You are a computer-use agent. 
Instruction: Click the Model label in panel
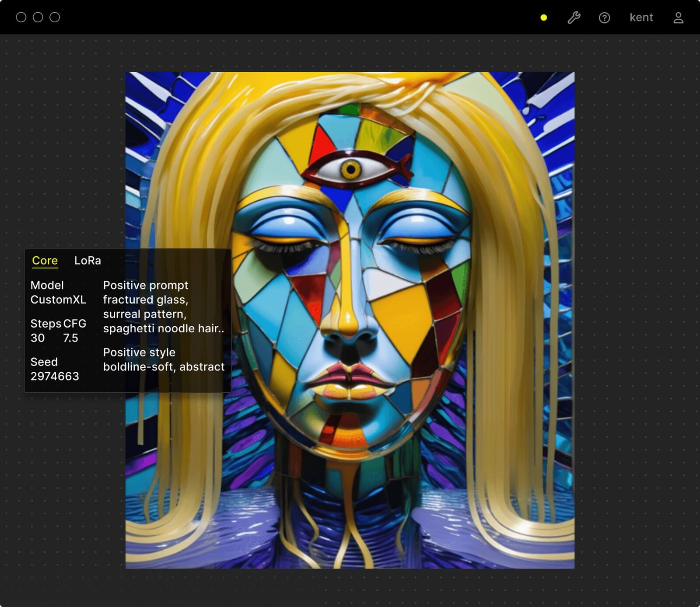[47, 285]
